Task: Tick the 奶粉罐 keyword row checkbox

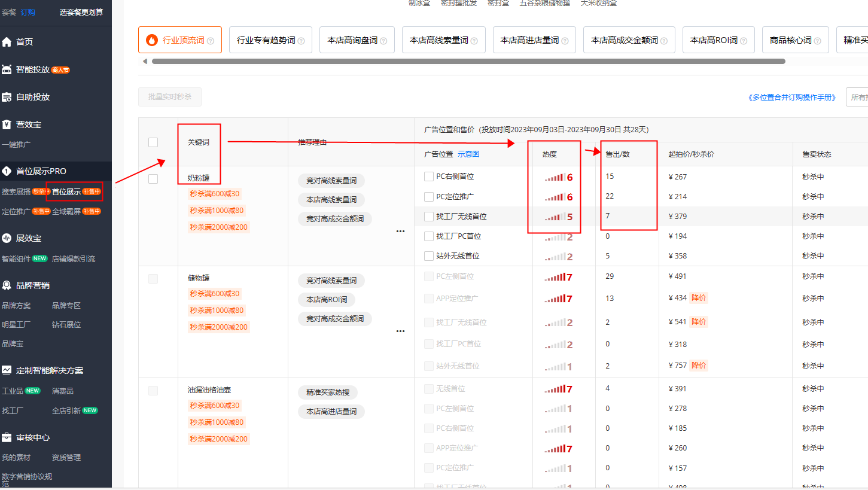Action: (x=153, y=179)
